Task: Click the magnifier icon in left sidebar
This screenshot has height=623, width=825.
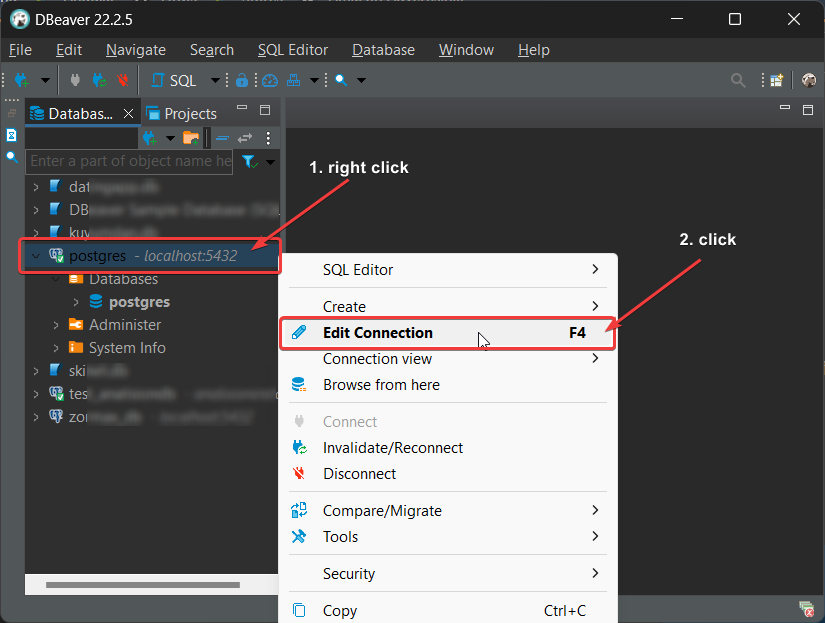Action: click(12, 157)
